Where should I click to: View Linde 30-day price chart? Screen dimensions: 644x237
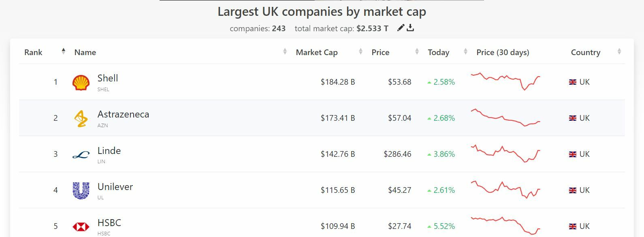tap(505, 154)
